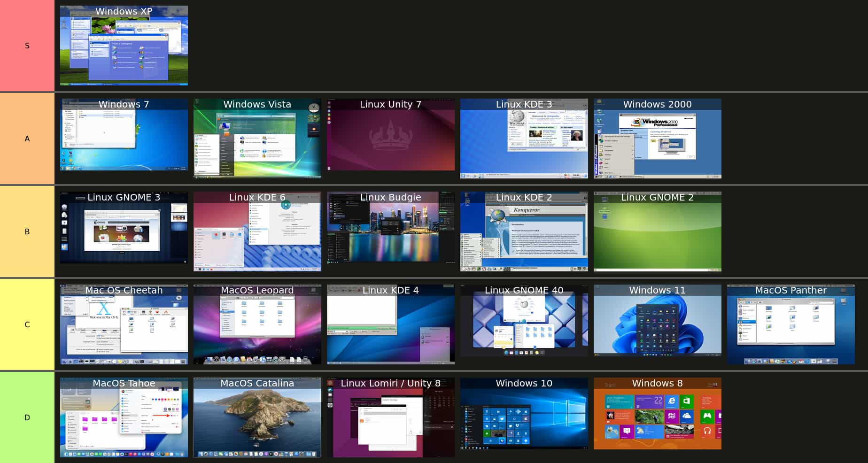
Task: Select the Linux GNOME 3 thumbnail
Action: tap(124, 227)
